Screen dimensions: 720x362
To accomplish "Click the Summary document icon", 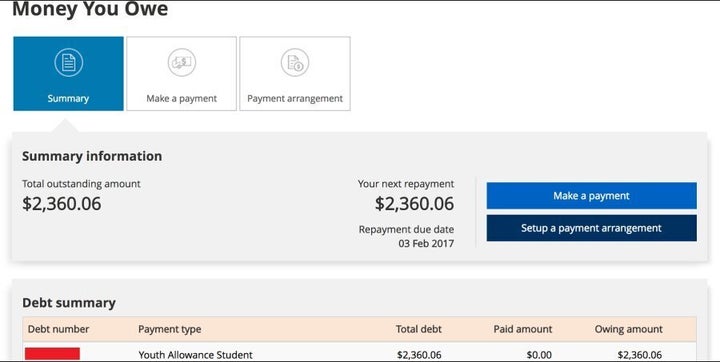I will pyautogui.click(x=68, y=62).
